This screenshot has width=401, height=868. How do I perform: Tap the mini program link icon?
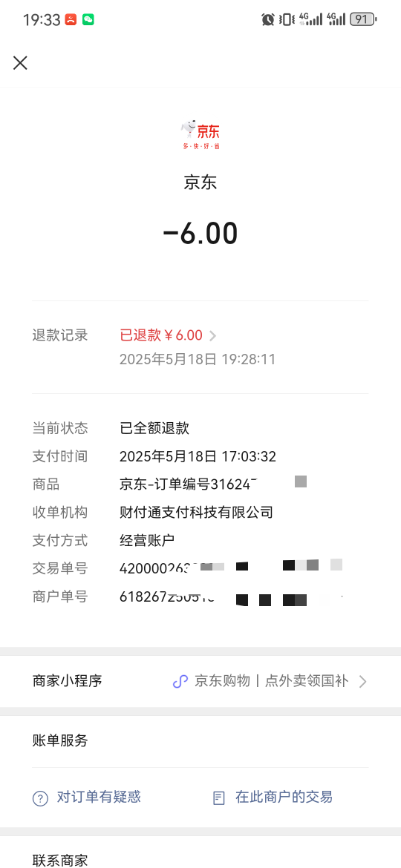[x=180, y=682]
